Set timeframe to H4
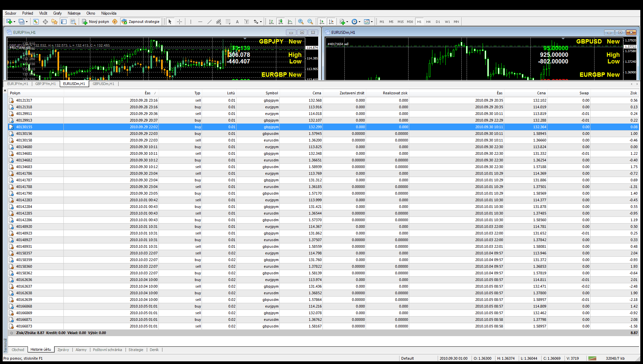This screenshot has height=364, width=643. coord(428,22)
